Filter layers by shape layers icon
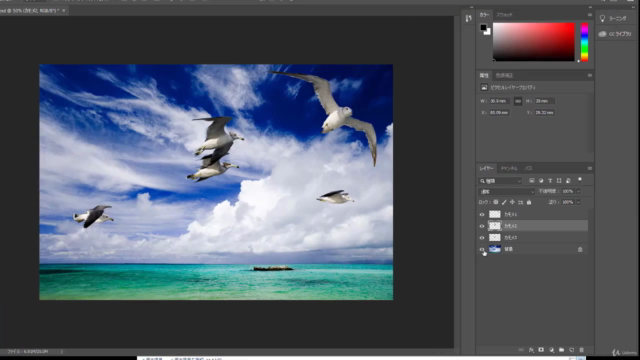640x360 pixels. click(559, 180)
